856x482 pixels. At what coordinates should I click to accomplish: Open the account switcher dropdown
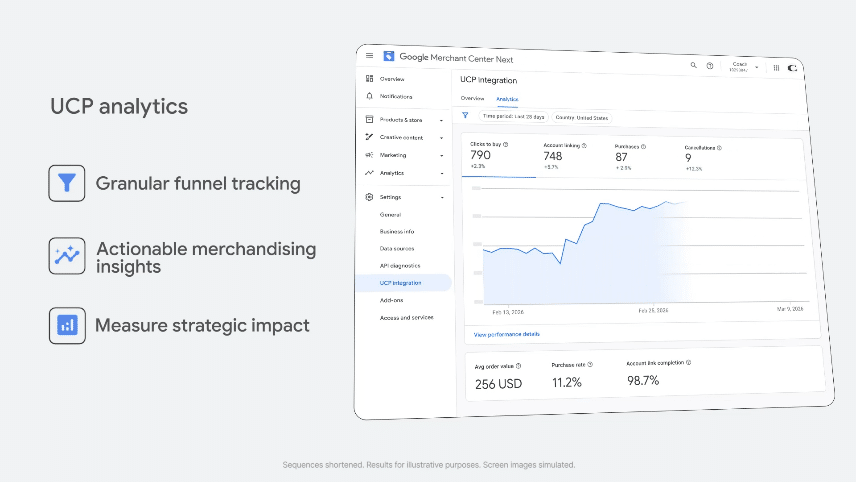tap(744, 67)
